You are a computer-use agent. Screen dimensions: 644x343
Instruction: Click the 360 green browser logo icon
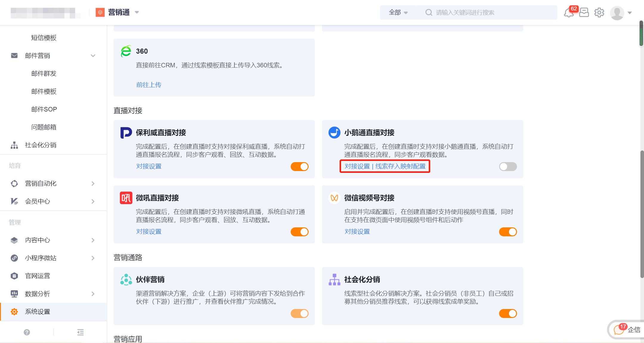point(126,51)
